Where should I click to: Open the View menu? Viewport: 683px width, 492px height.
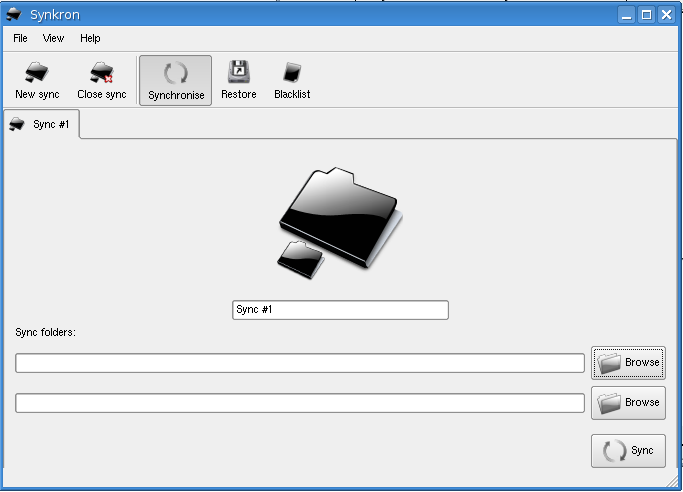[53, 38]
